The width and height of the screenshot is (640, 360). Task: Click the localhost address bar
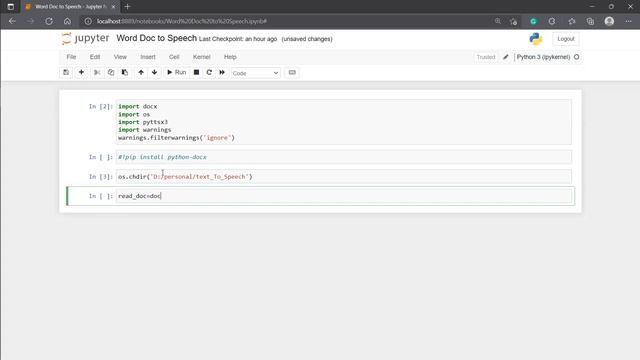click(286, 21)
